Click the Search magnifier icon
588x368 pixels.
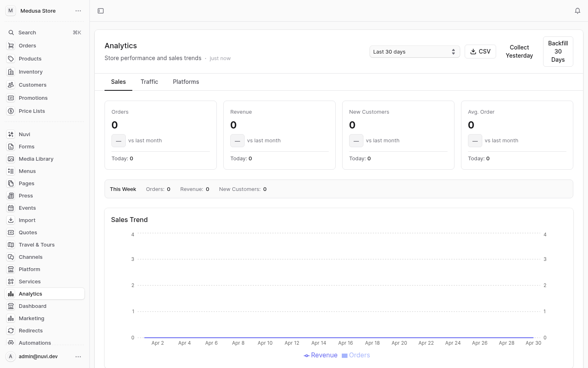11,33
